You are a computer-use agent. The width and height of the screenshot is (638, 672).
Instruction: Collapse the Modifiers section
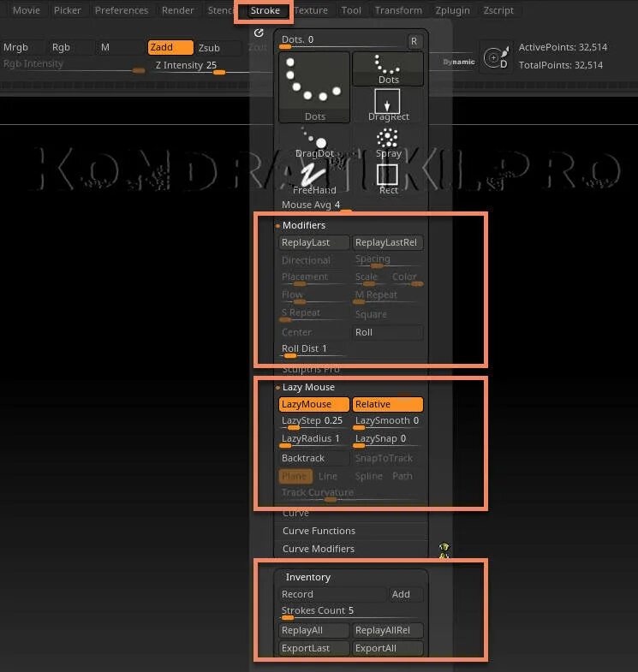click(x=303, y=225)
